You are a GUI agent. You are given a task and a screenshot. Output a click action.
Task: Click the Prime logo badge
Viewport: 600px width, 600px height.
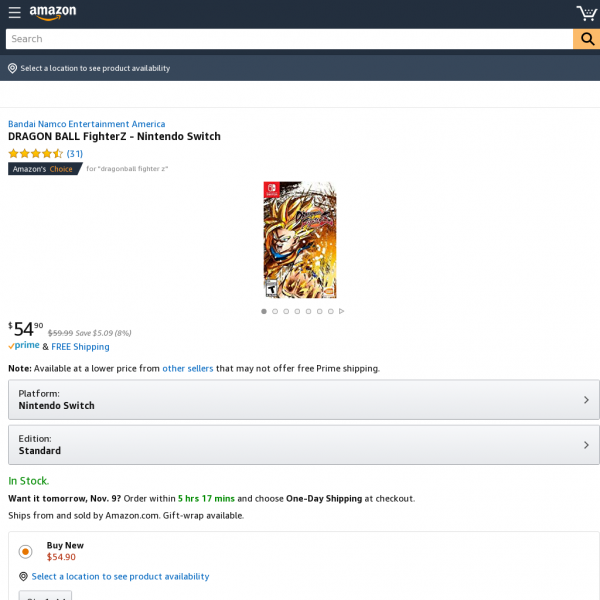point(24,346)
